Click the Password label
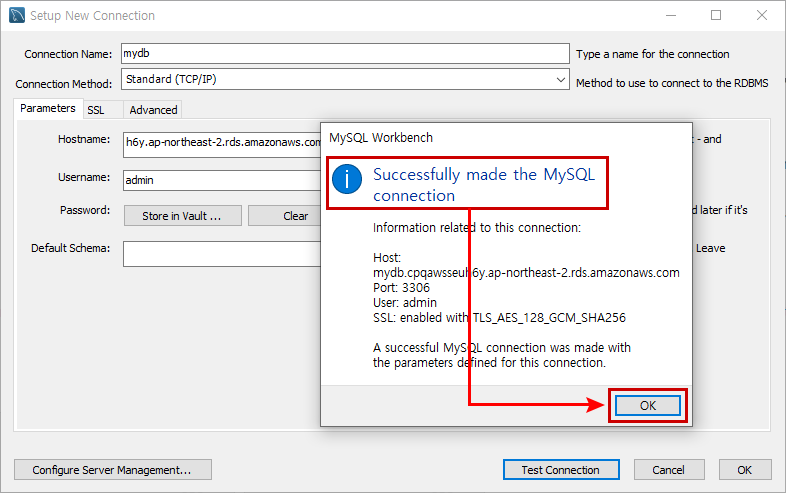The height and width of the screenshot is (493, 786). 85,210
